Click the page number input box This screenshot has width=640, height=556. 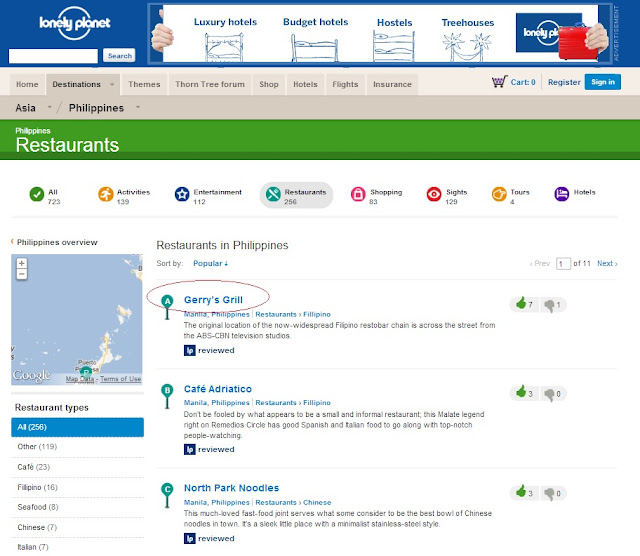(x=563, y=264)
